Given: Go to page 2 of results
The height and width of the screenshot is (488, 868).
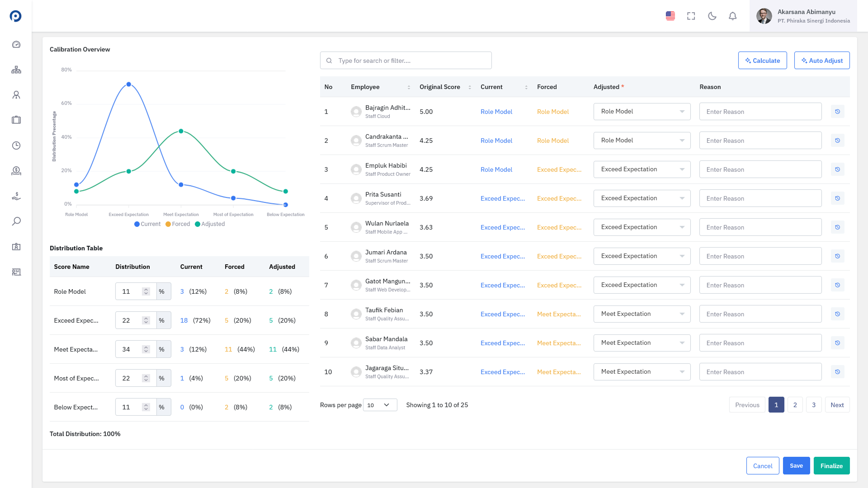Looking at the screenshot, I should [x=795, y=405].
